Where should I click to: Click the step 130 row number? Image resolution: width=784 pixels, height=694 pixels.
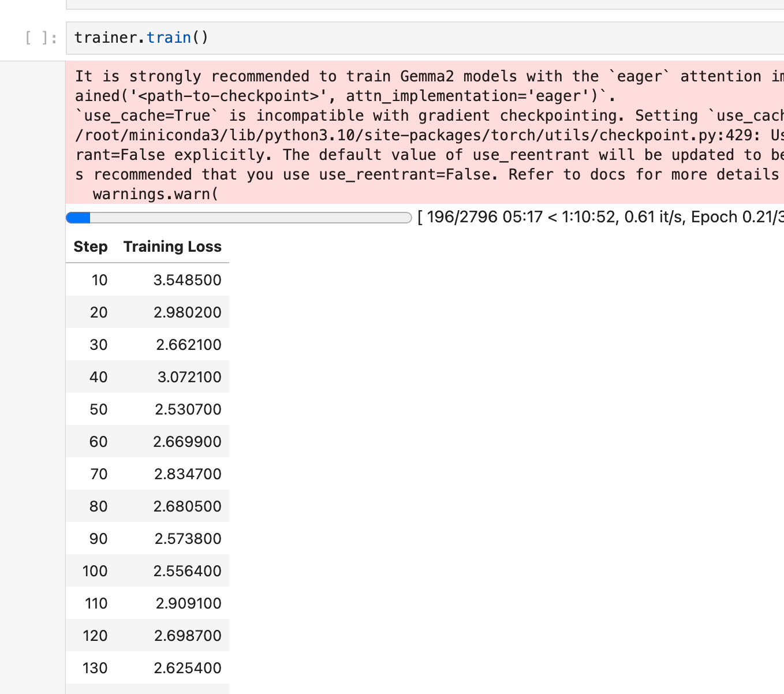[x=95, y=668]
